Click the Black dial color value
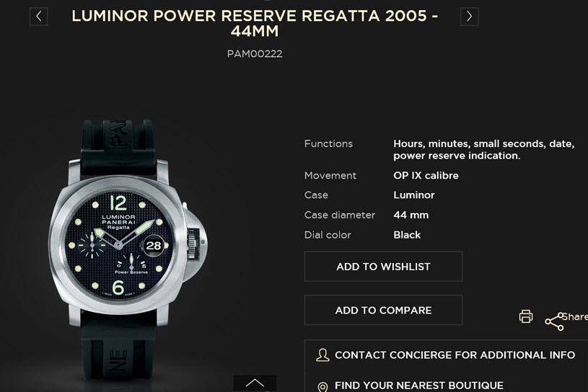This screenshot has height=392, width=588. coord(407,235)
